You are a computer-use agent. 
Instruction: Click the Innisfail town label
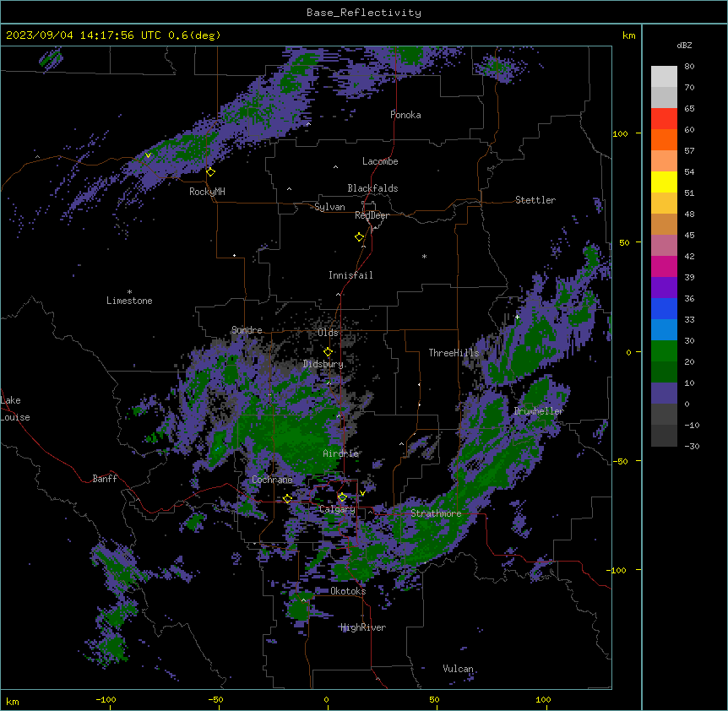coord(350,275)
